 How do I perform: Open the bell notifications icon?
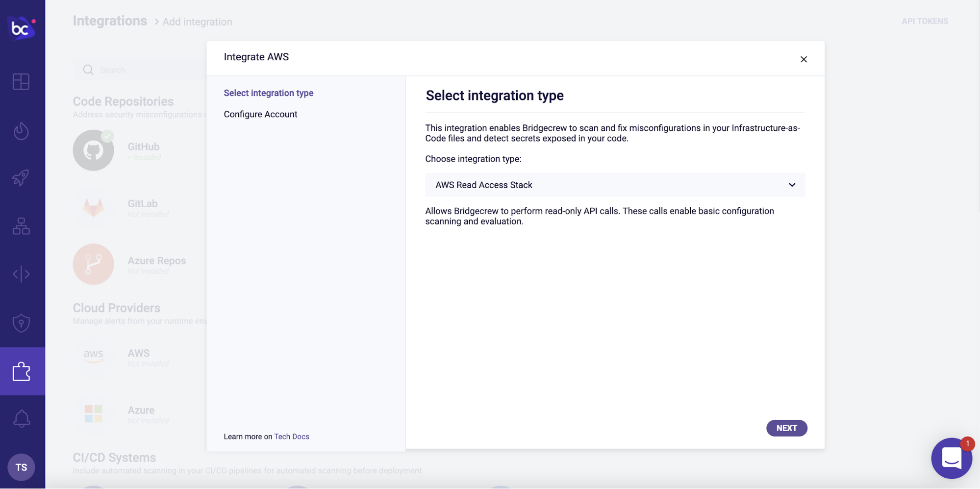pyautogui.click(x=21, y=418)
